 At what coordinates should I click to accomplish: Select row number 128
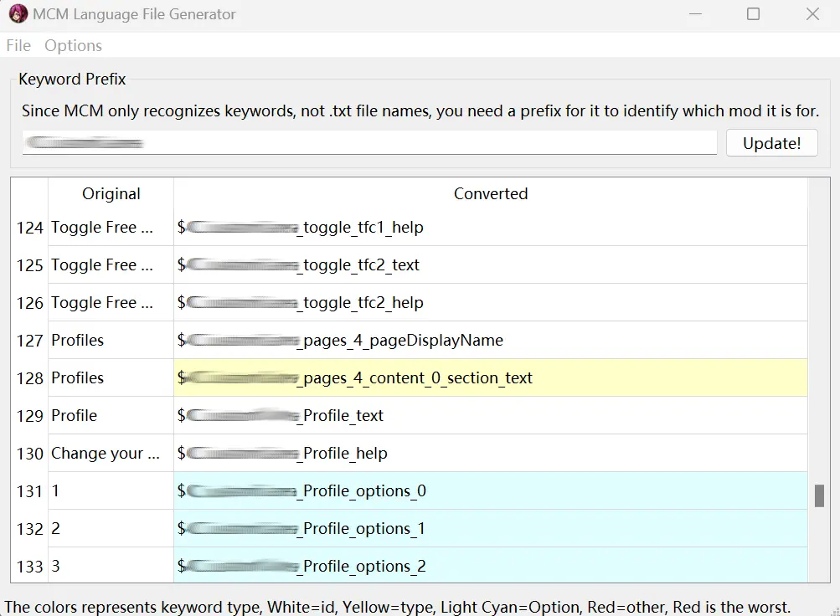29,377
